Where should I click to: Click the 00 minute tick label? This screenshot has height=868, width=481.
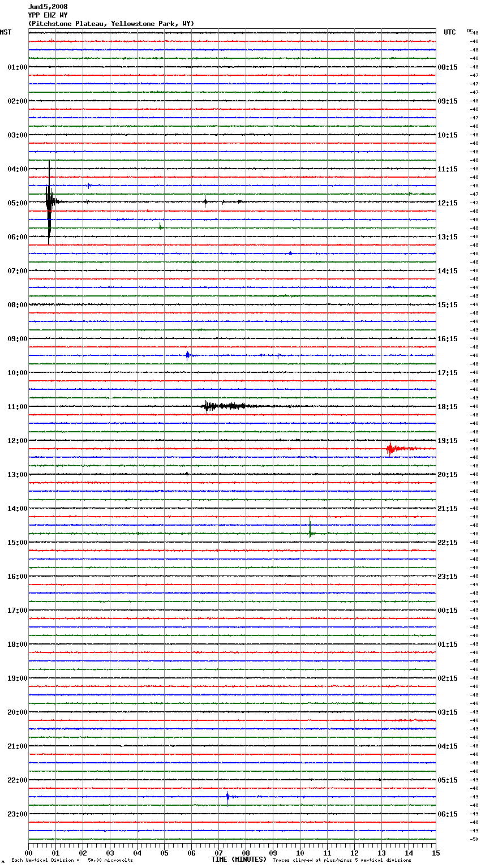[29, 853]
